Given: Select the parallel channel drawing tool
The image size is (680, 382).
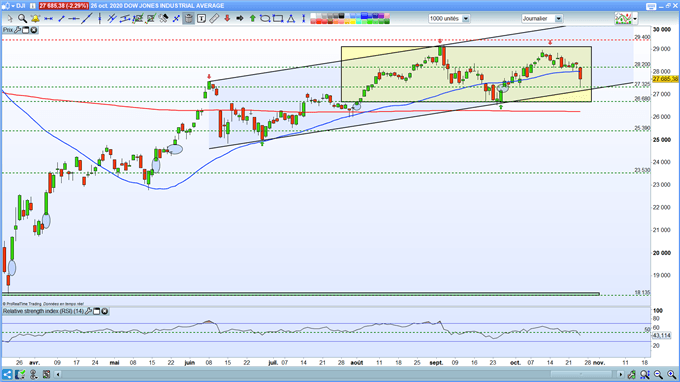Looking at the screenshot, I should click(125, 19).
